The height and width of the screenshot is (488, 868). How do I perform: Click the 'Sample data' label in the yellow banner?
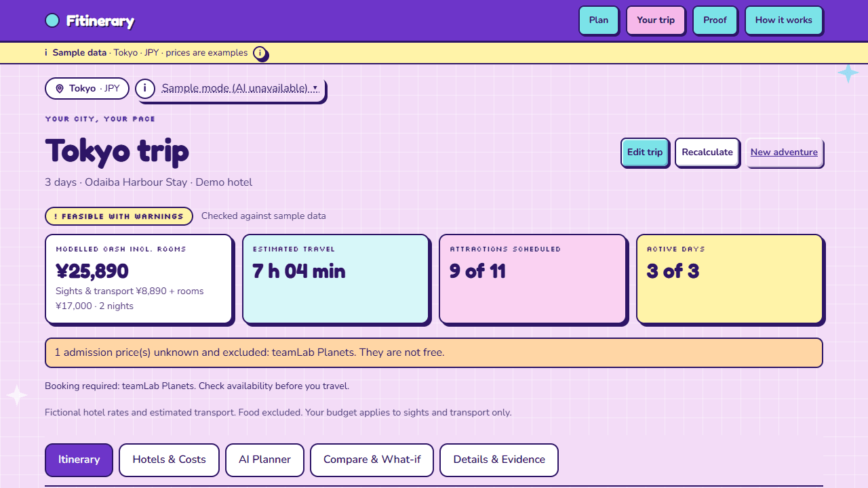(79, 53)
